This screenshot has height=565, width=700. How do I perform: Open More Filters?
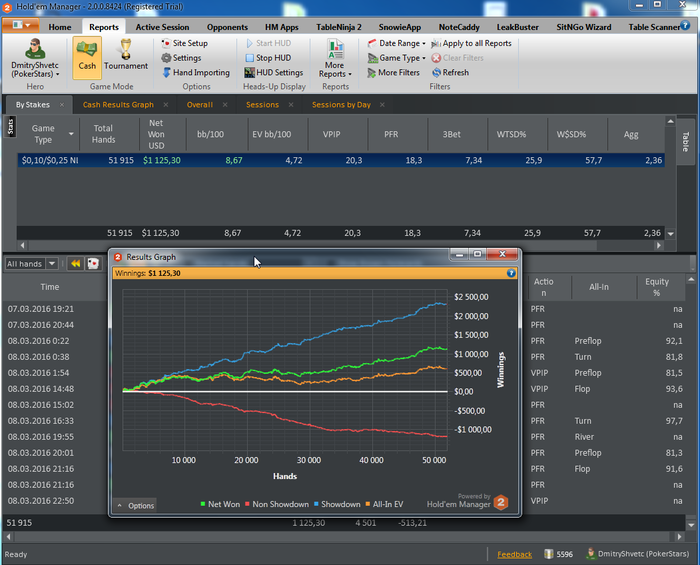coord(394,73)
